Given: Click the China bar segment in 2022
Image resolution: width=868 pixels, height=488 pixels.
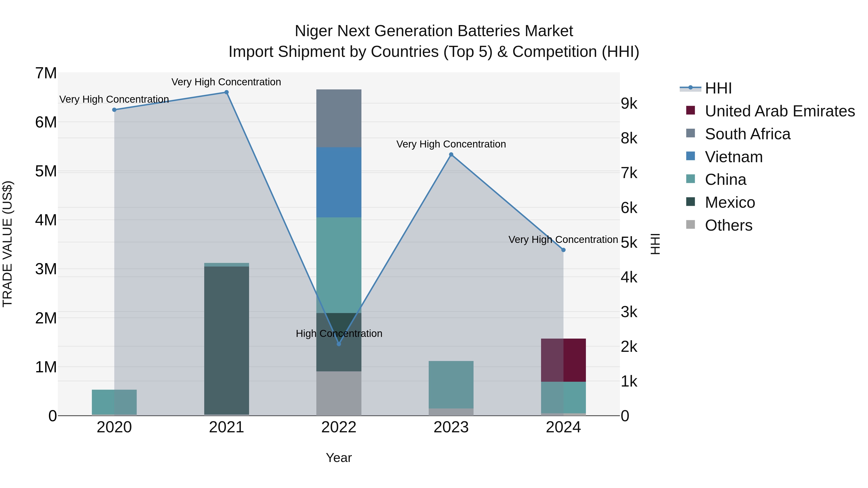Looking at the screenshot, I should coord(339,265).
